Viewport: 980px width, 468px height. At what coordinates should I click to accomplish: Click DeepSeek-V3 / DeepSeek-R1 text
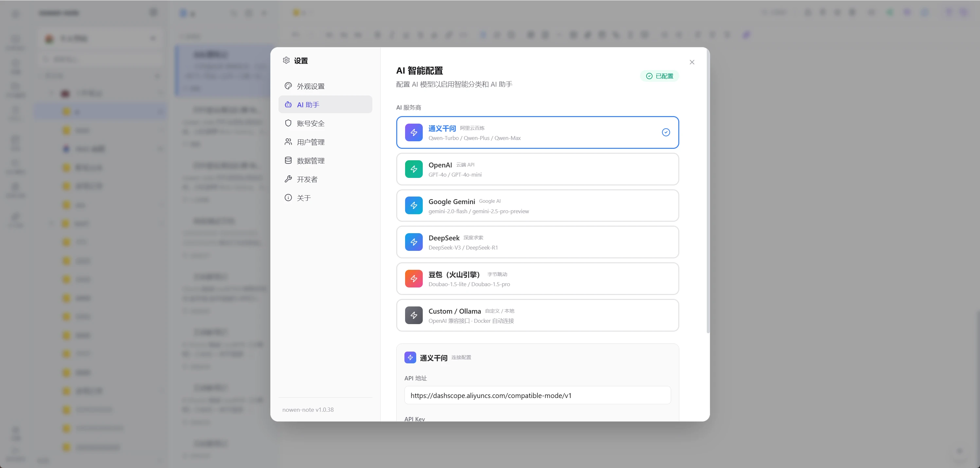click(463, 248)
